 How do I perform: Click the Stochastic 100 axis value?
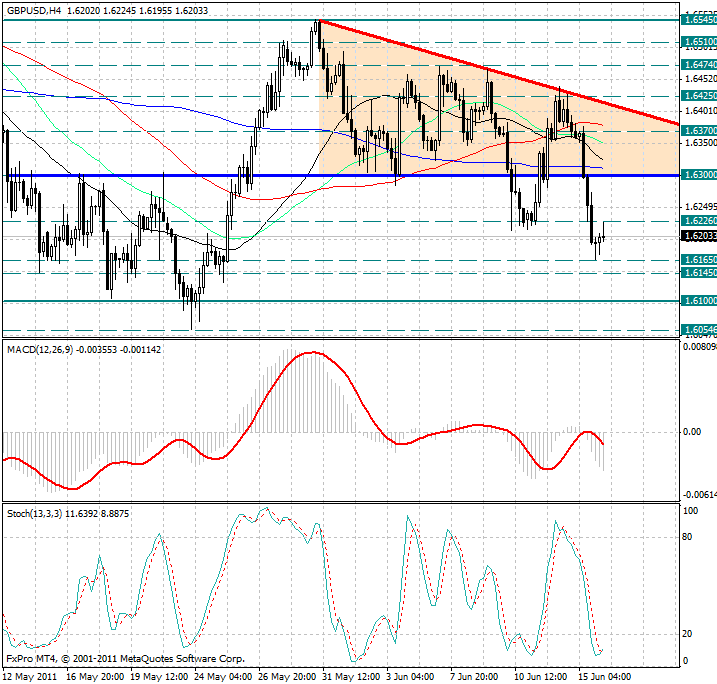point(690,511)
